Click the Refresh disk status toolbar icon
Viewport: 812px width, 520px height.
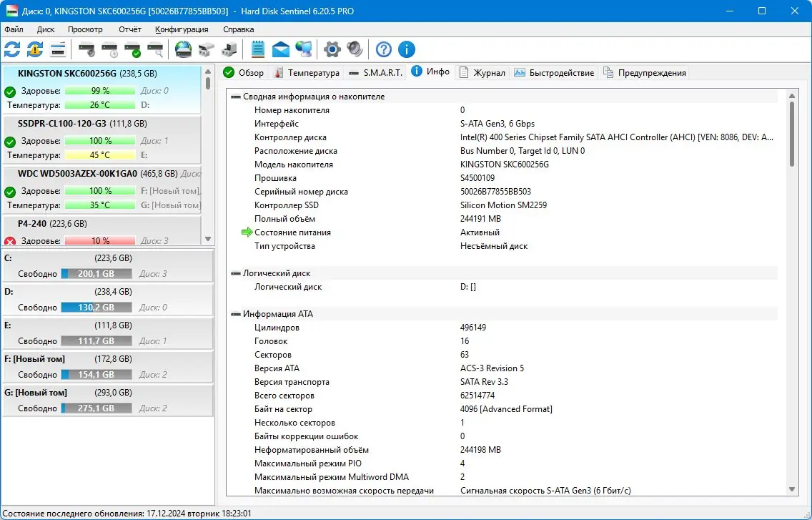pos(12,50)
